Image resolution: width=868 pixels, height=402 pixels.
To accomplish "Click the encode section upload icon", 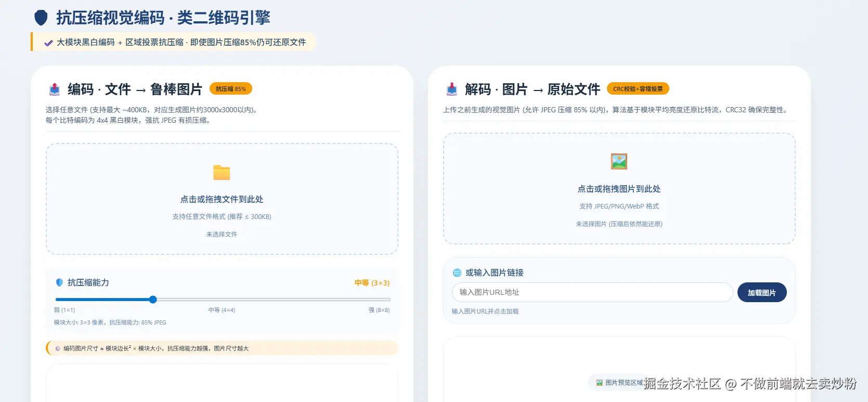I will (x=55, y=89).
